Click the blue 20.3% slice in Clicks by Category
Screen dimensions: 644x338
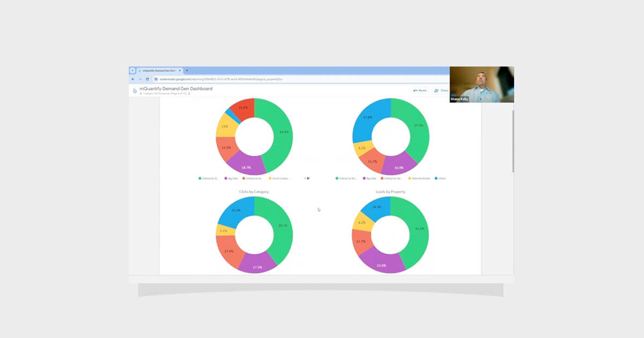click(236, 210)
